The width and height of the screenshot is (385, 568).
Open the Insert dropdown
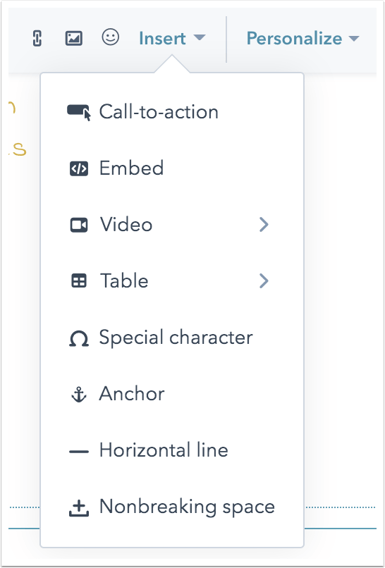point(172,38)
